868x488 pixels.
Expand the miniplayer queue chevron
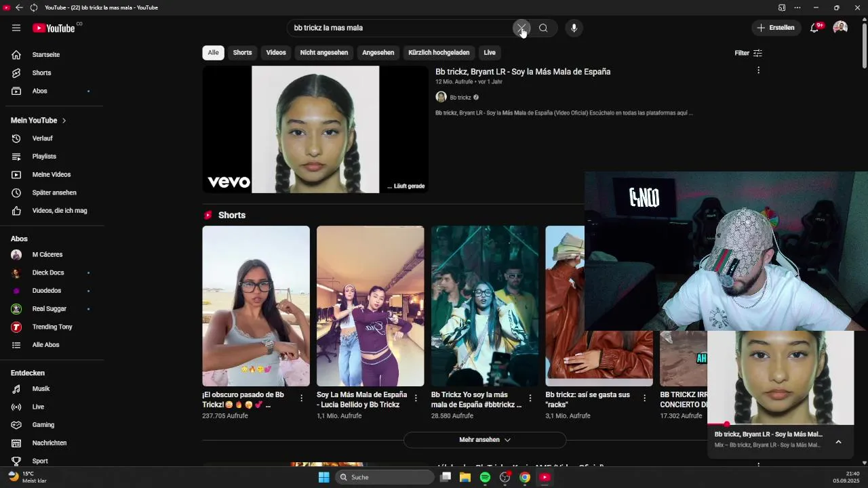838,442
